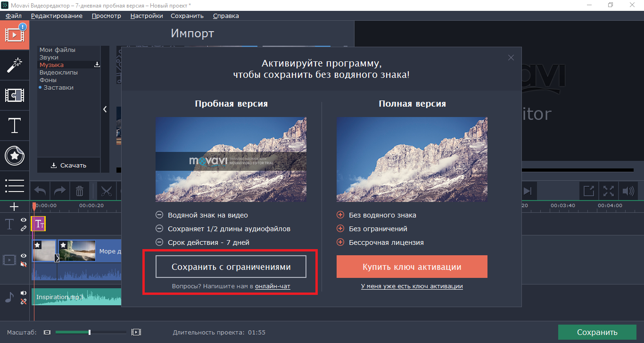644x343 pixels.
Task: Open the Transitions tab icon
Action: (15, 95)
